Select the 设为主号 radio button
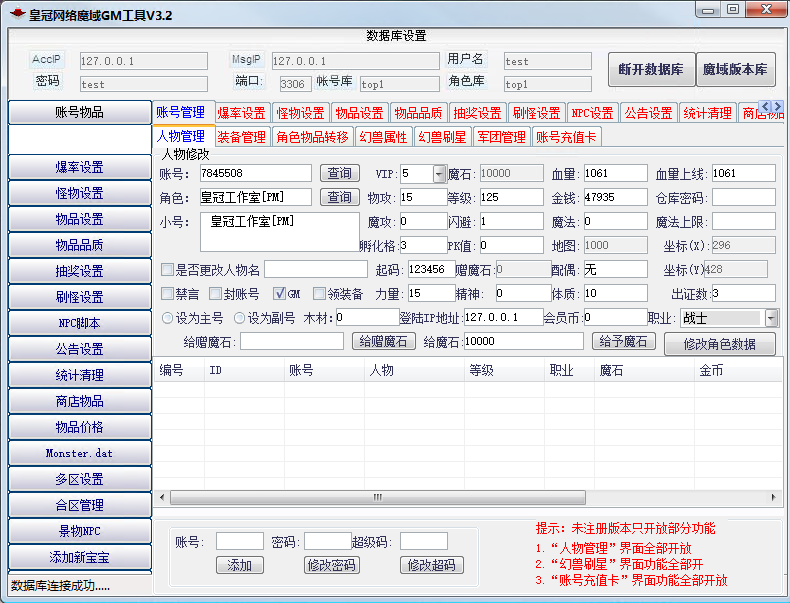 [168, 318]
